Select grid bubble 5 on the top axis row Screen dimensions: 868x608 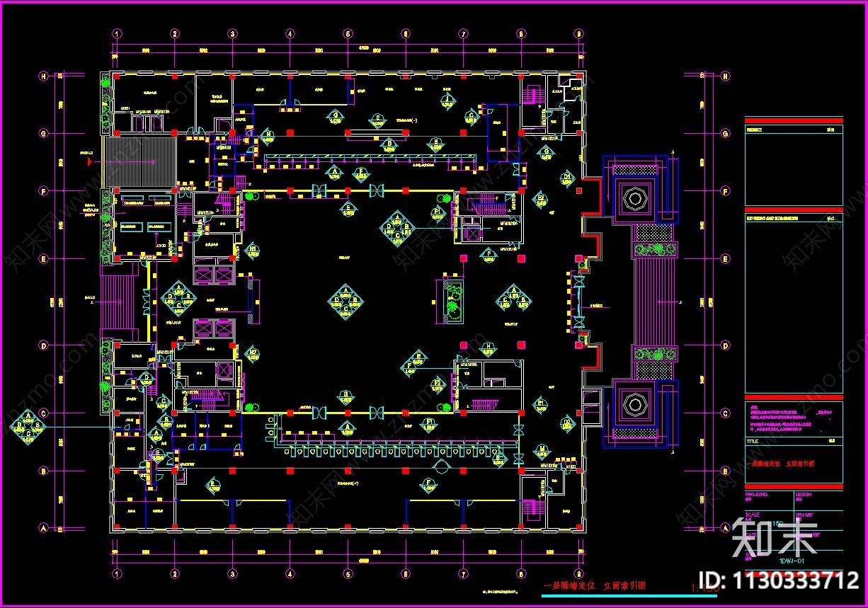348,33
